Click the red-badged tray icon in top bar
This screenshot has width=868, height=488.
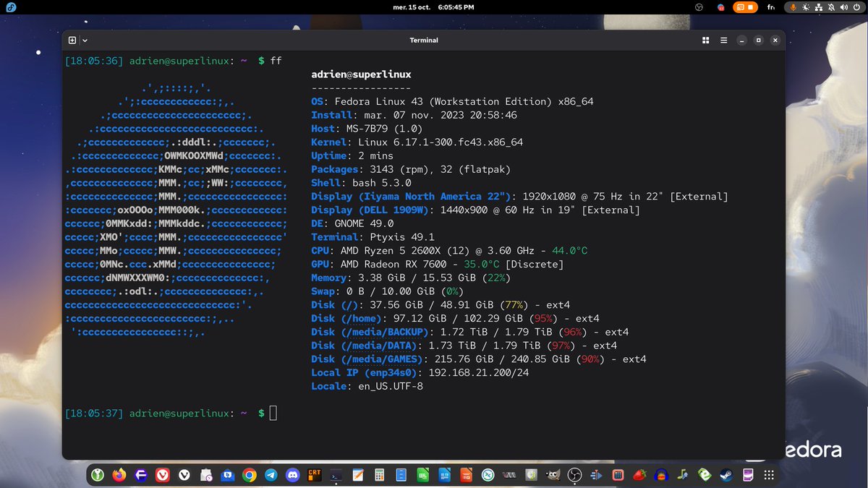point(721,7)
